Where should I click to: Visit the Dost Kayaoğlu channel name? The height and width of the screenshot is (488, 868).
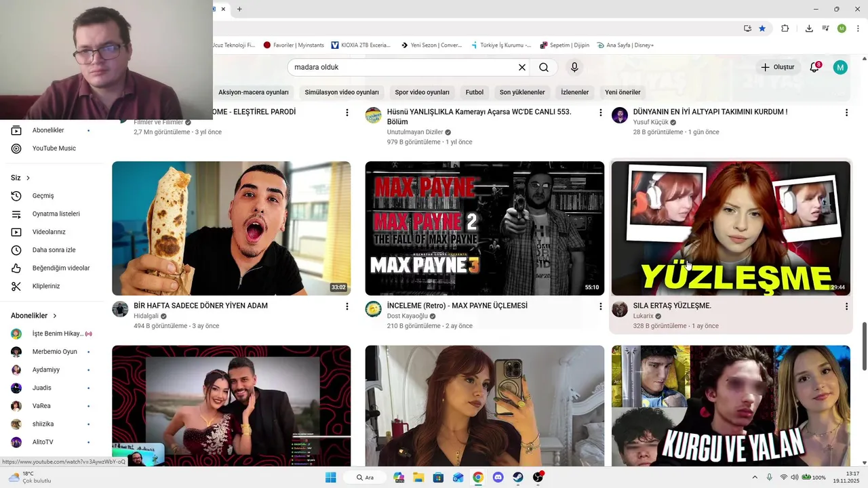click(407, 316)
